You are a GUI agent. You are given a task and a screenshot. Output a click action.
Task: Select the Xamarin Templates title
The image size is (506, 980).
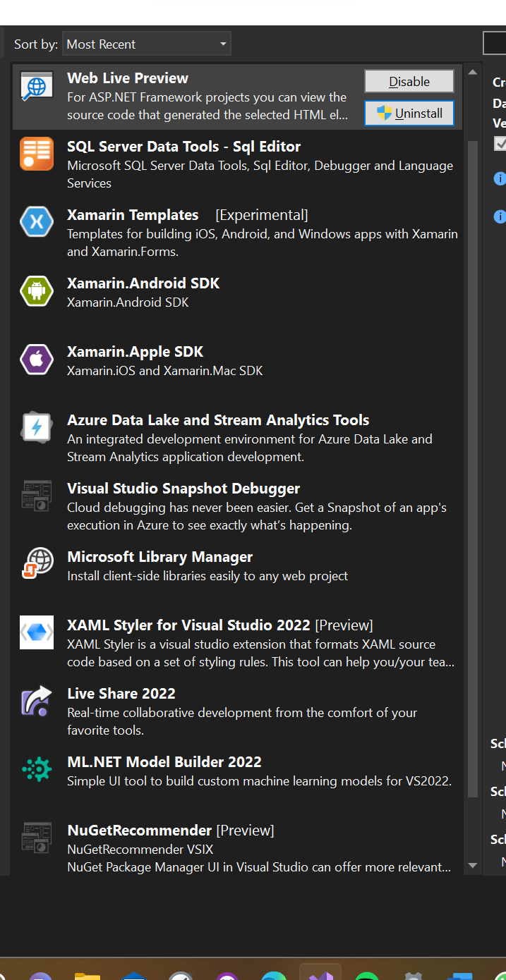point(133,215)
